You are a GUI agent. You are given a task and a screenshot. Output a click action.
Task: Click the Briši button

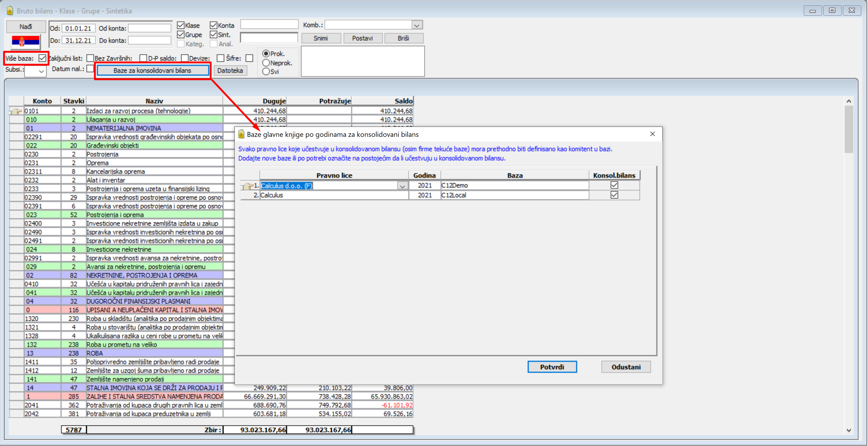404,38
